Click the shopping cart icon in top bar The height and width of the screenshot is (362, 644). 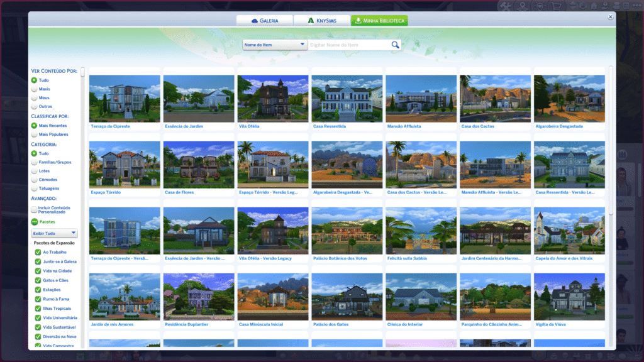[557, 6]
